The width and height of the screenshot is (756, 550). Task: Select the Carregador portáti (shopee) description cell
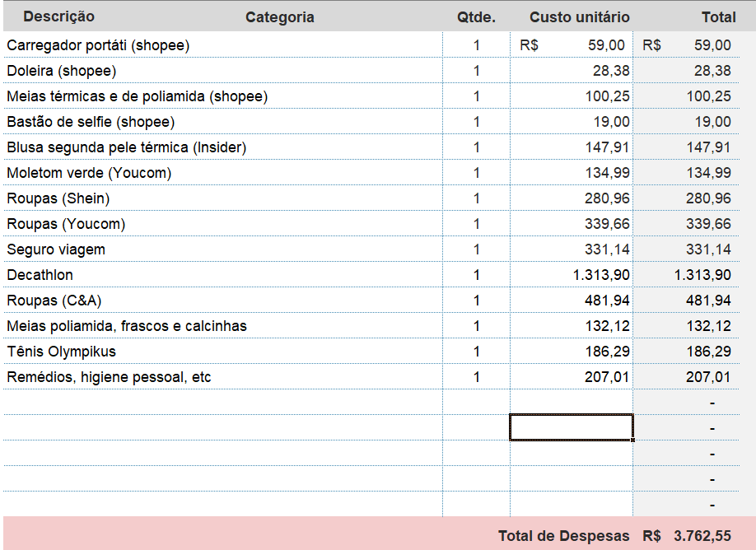98,45
